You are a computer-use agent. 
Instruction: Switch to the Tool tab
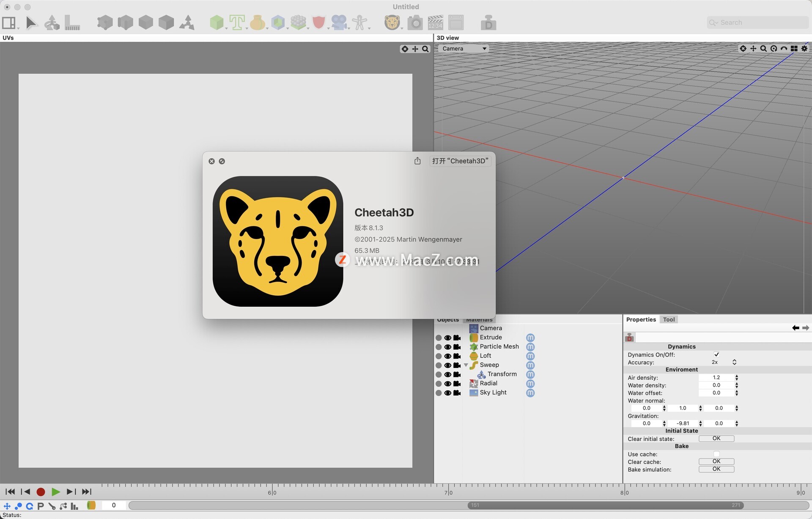(669, 319)
